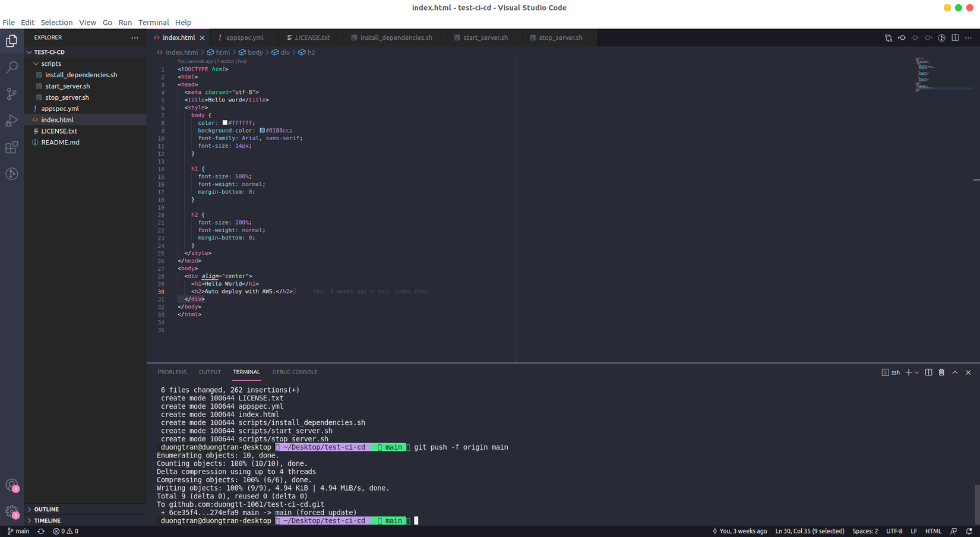Change the language mode from HTML

click(933, 532)
